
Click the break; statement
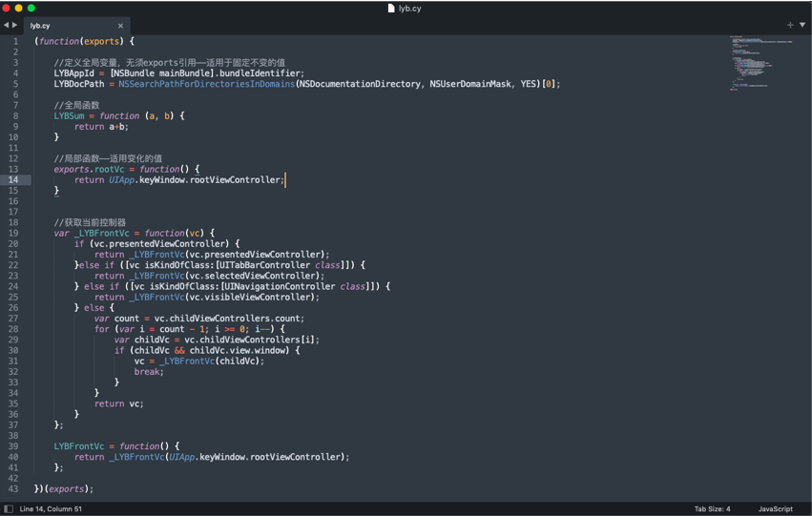149,372
